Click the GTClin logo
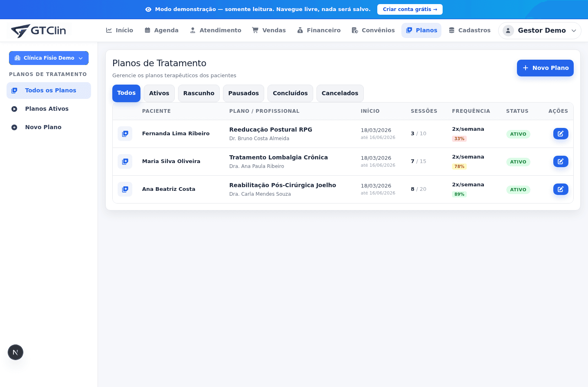Image resolution: width=588 pixels, height=387 pixels. click(38, 31)
